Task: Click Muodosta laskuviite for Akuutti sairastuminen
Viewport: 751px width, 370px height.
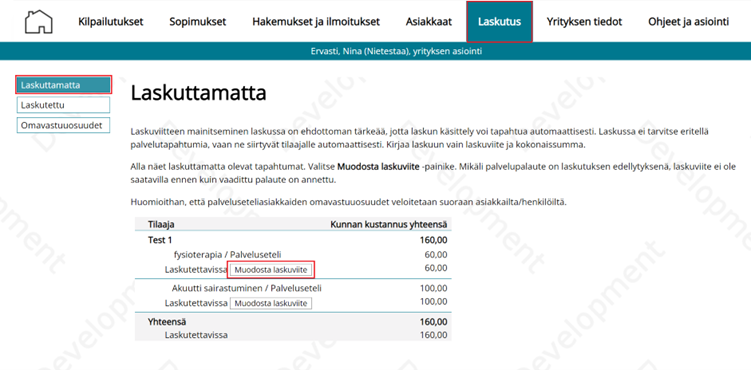Action: 271,303
